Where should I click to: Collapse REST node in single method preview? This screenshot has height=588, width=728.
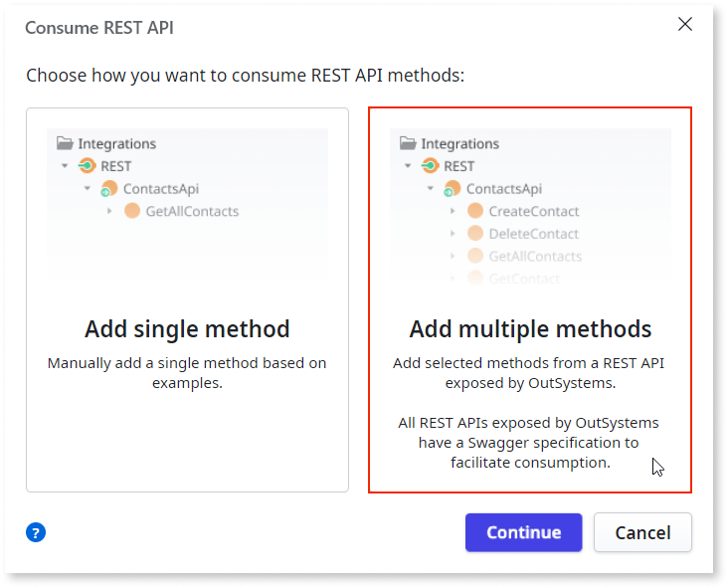point(65,166)
